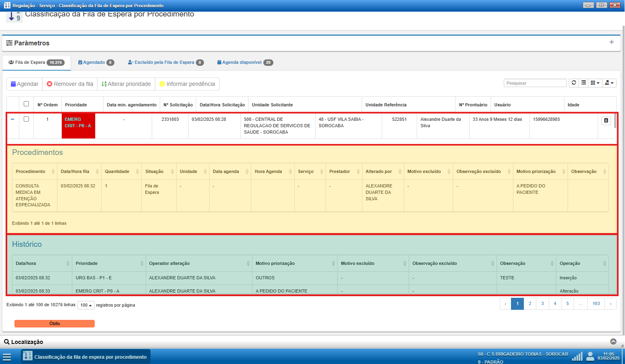Toggle card view icon next to refresh

click(x=584, y=83)
